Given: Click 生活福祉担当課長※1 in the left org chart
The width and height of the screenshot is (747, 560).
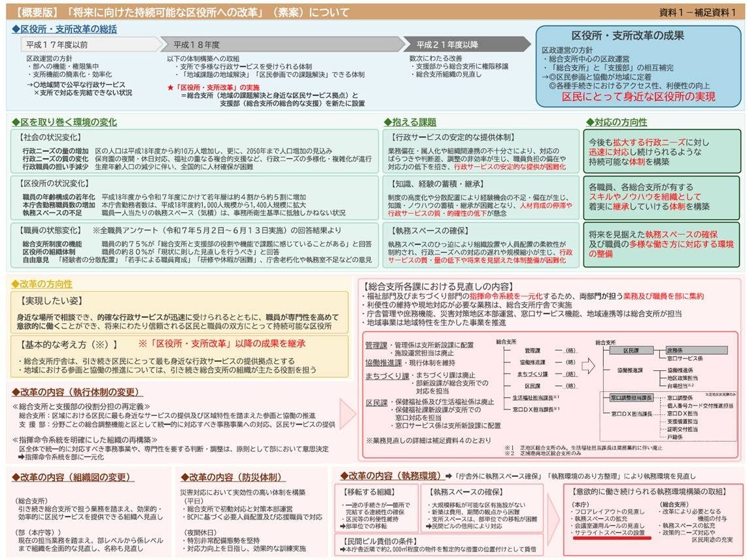Looking at the screenshot, I should [536, 397].
